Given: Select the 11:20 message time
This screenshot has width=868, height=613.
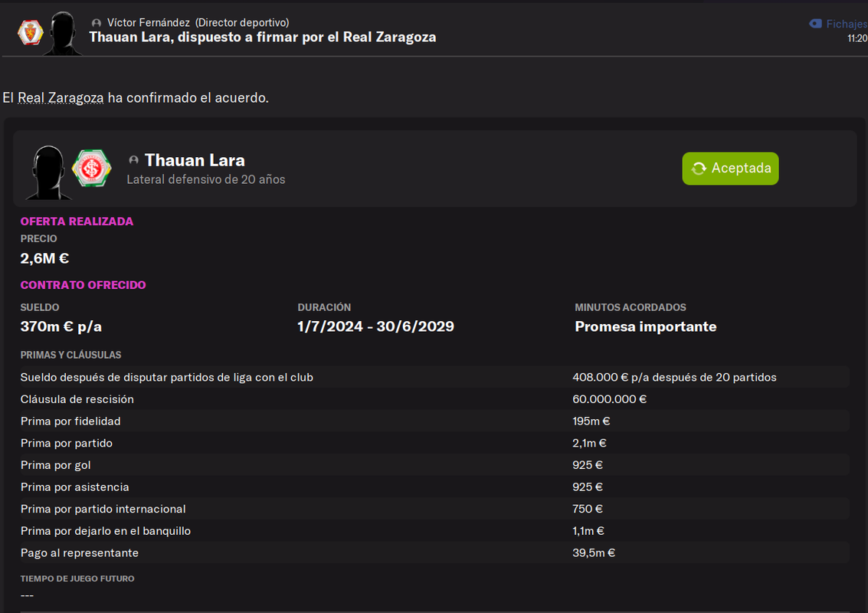Looking at the screenshot, I should point(857,38).
